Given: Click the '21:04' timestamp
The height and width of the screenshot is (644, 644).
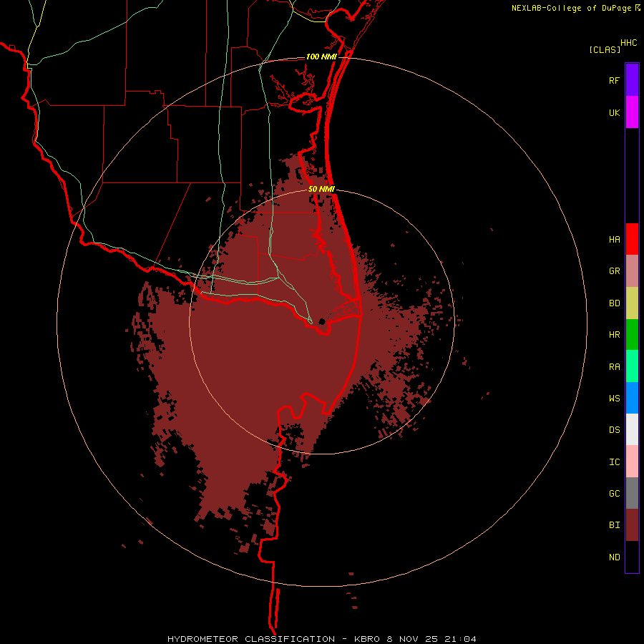Looking at the screenshot, I should point(460,639).
